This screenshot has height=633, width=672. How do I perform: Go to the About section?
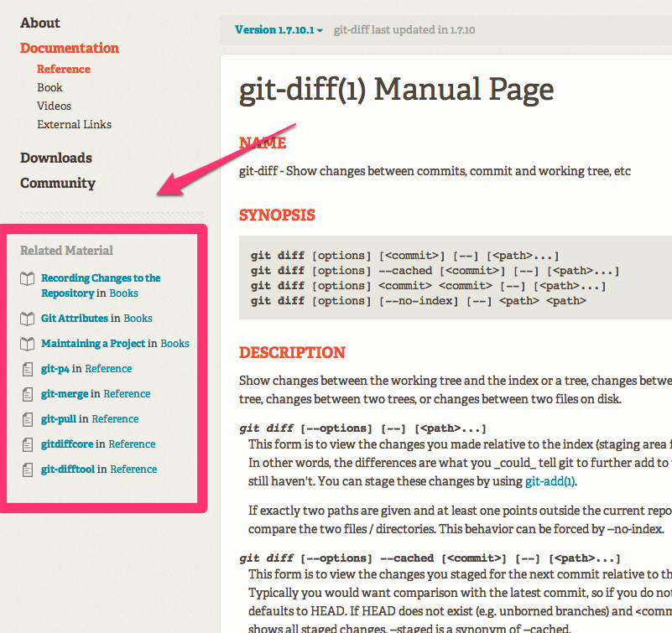coord(40,23)
